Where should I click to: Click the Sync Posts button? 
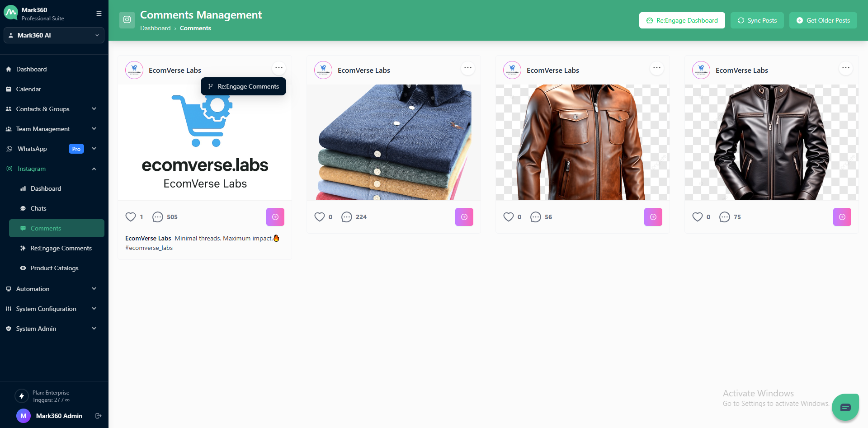(757, 20)
